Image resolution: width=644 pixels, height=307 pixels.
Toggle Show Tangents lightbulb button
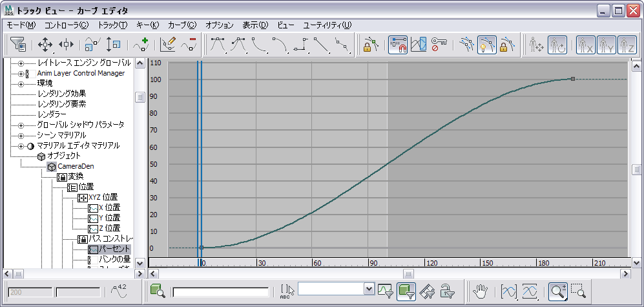(x=487, y=45)
